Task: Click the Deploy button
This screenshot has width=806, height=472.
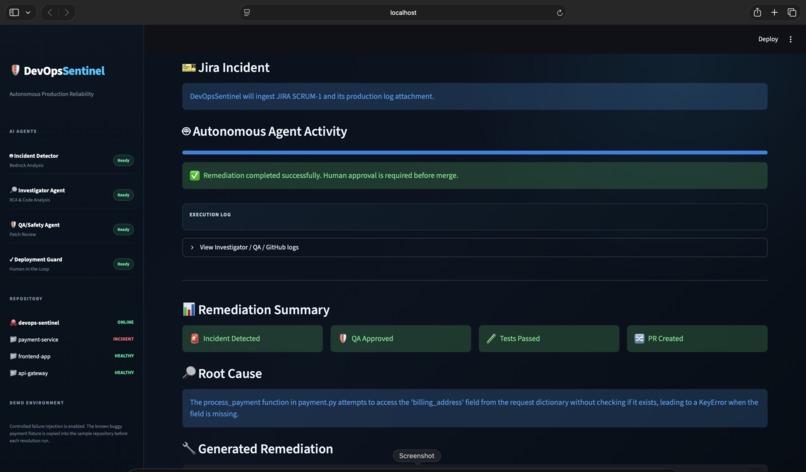Action: click(768, 39)
